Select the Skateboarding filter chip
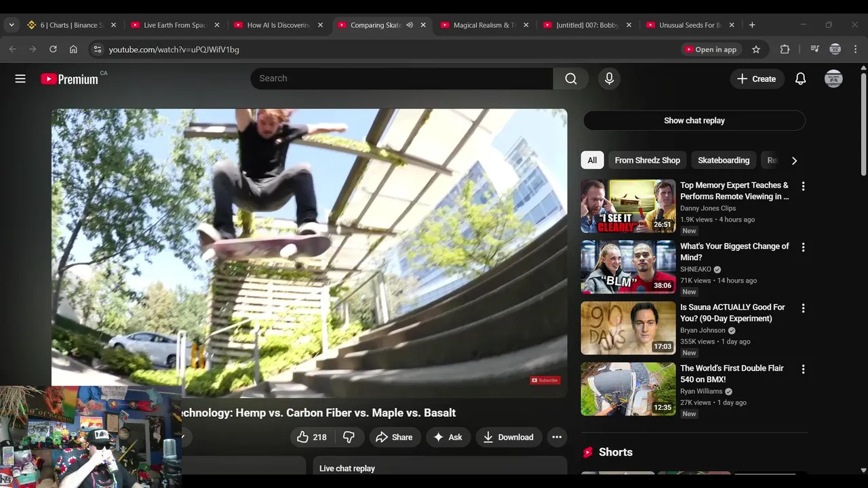Viewport: 868px width, 488px height. [x=724, y=161]
